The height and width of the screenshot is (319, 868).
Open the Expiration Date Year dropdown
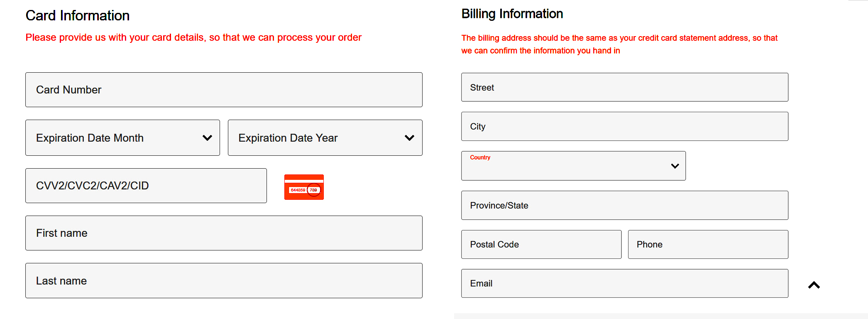[325, 138]
